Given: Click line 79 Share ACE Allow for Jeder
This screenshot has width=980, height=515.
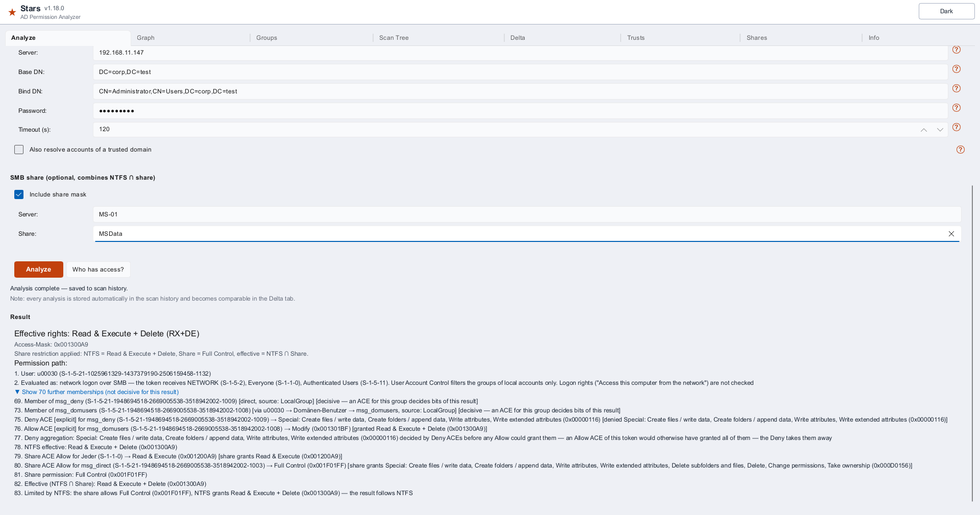Looking at the screenshot, I should coord(178,456).
